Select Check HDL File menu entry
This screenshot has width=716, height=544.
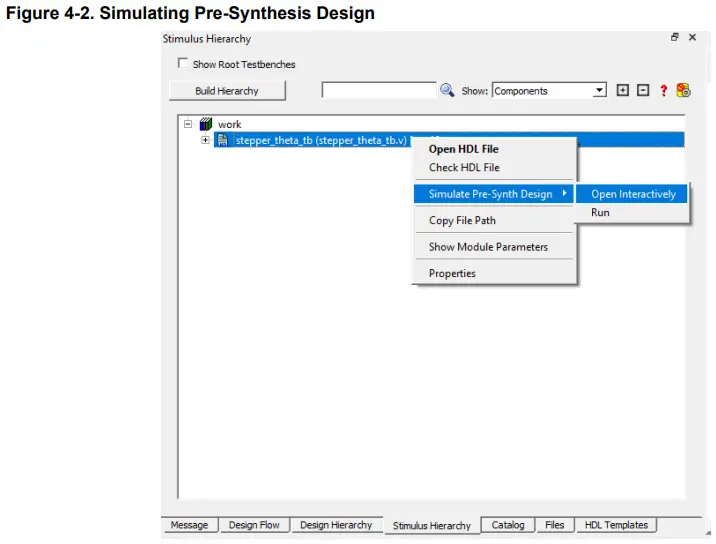click(464, 168)
